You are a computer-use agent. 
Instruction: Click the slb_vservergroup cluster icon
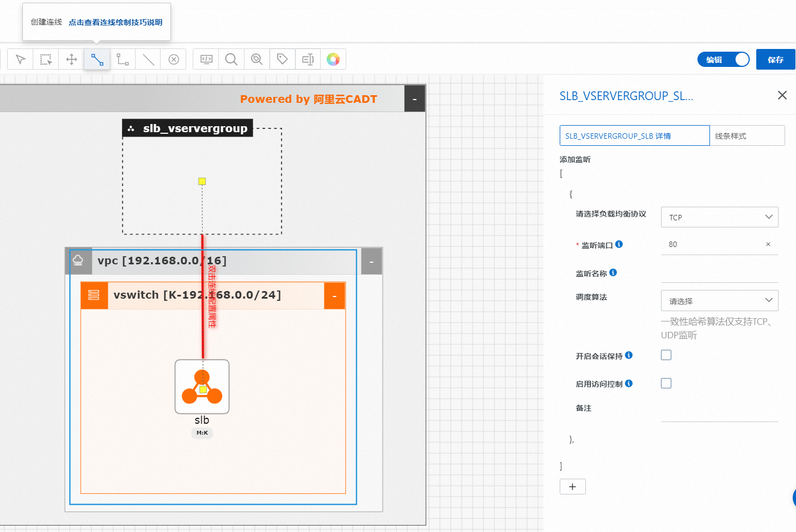131,128
